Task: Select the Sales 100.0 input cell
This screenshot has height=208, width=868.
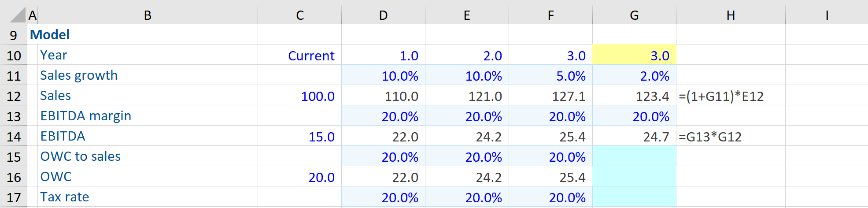Action: 318,96
